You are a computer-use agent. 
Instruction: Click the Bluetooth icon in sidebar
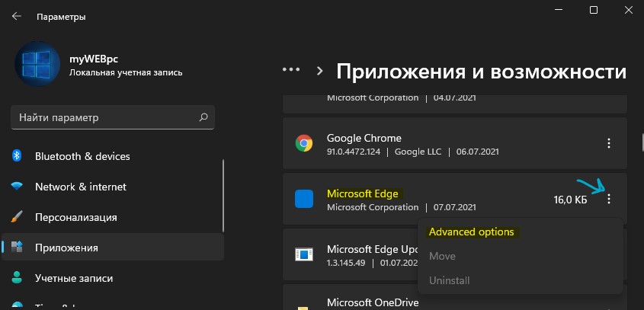pos(17,156)
